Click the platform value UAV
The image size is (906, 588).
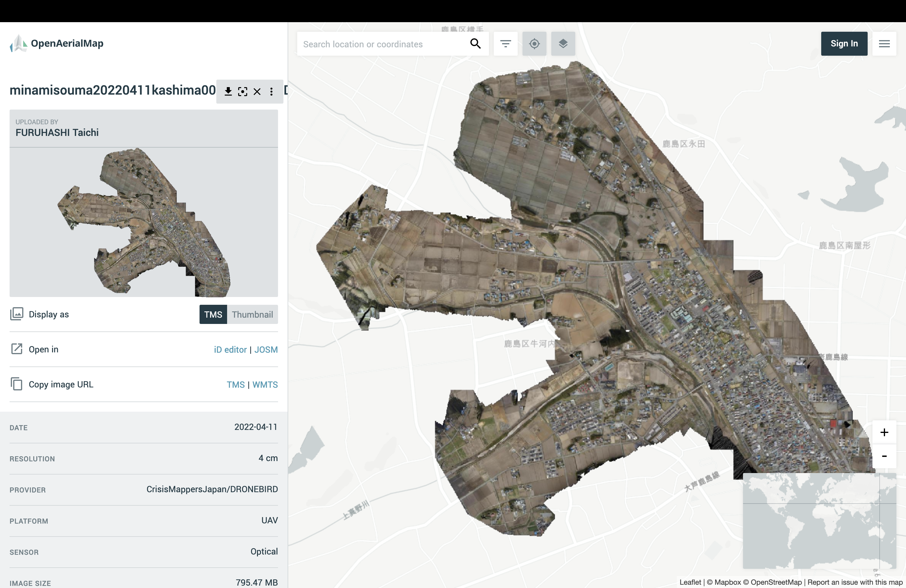click(x=270, y=520)
